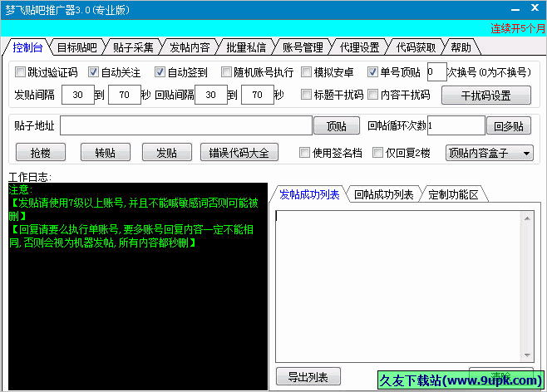This screenshot has height=392, width=547.
Task: Expand the 顶贴内容盒子 dropdown
Action: tap(490, 153)
